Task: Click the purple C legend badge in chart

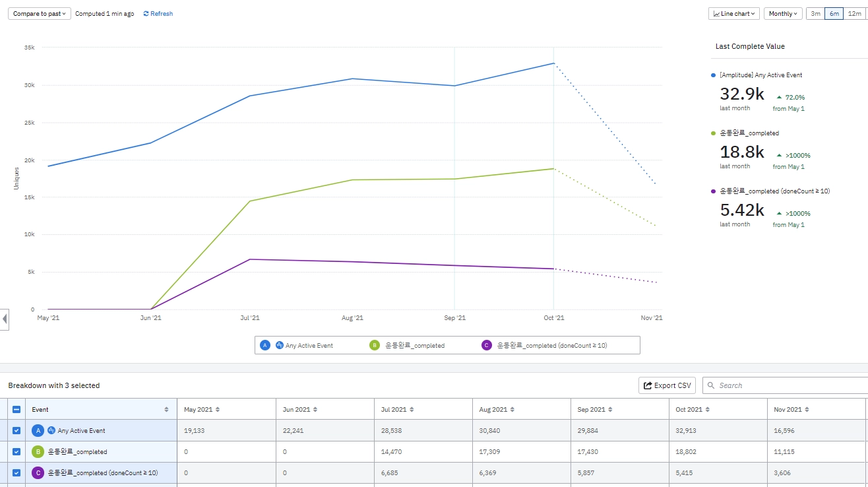Action: click(487, 345)
